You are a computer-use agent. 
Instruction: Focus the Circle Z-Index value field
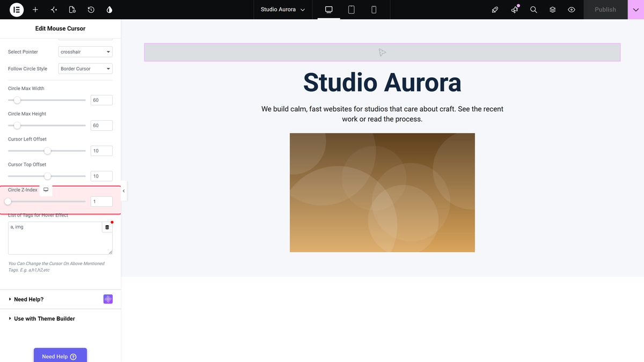coord(101,202)
